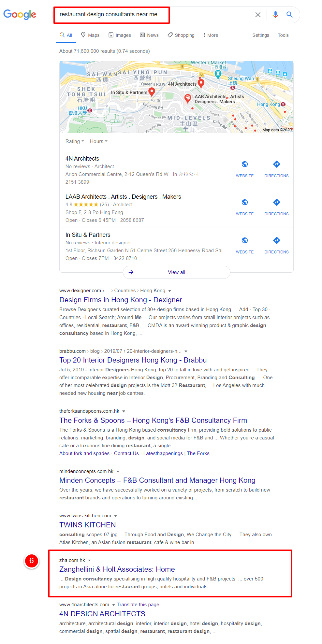Switch to the News tab
The height and width of the screenshot is (644, 322).
(x=149, y=35)
